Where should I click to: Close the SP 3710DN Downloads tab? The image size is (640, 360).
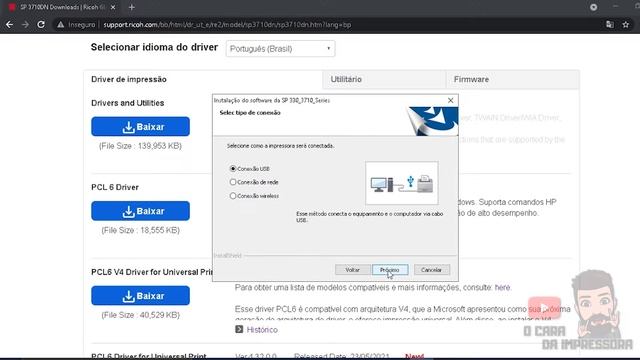(x=113, y=7)
